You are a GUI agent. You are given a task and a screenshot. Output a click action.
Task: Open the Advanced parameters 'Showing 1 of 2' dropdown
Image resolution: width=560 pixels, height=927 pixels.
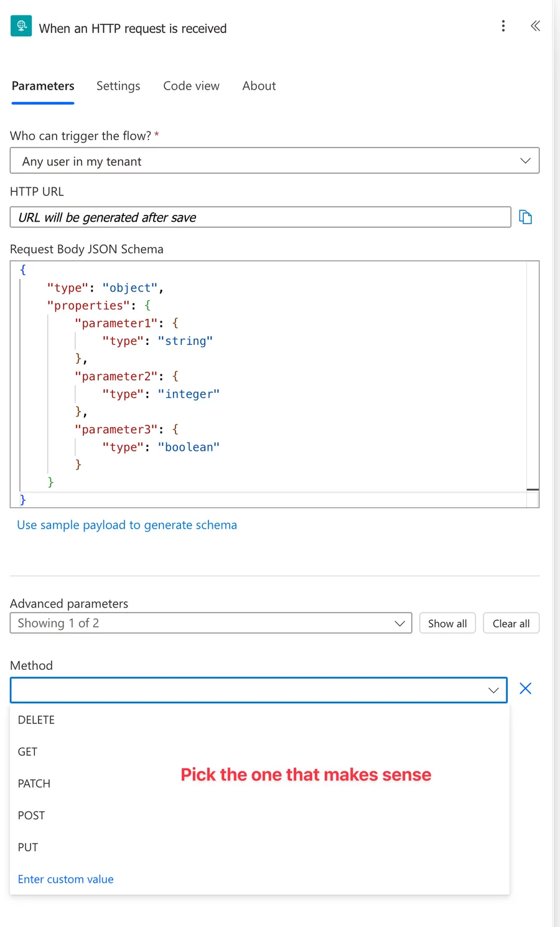tap(211, 623)
